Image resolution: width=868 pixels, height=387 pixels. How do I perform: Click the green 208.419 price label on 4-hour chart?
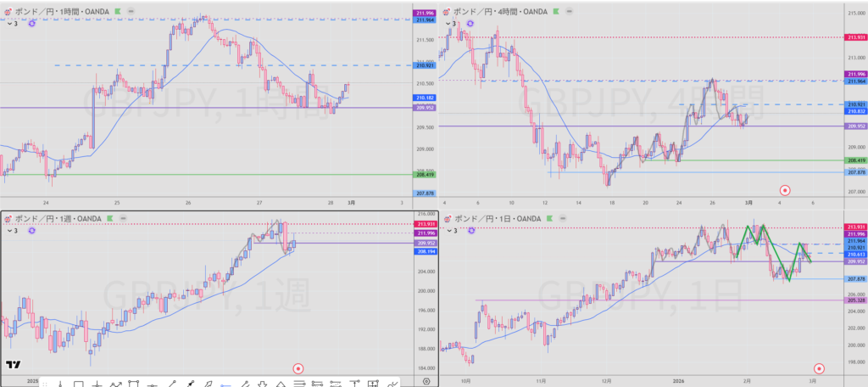click(855, 160)
